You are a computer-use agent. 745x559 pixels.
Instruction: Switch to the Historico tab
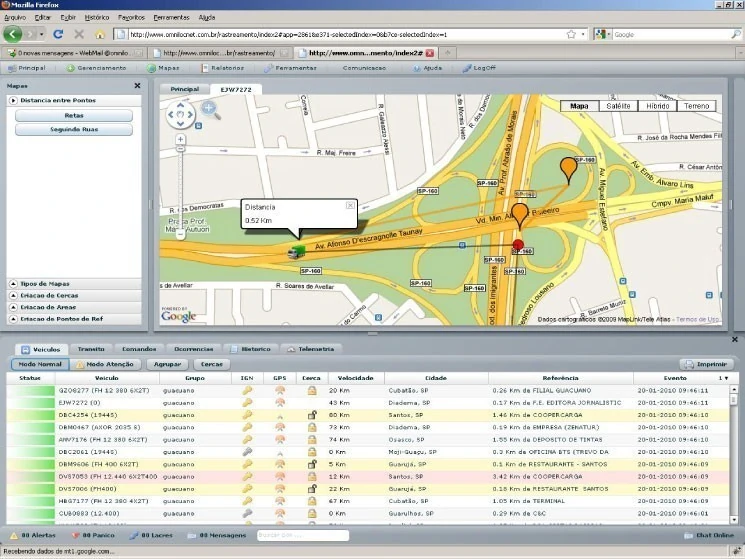point(251,349)
